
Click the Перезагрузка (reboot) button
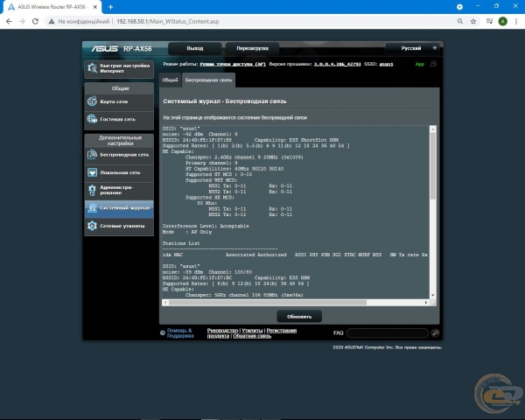pyautogui.click(x=253, y=49)
